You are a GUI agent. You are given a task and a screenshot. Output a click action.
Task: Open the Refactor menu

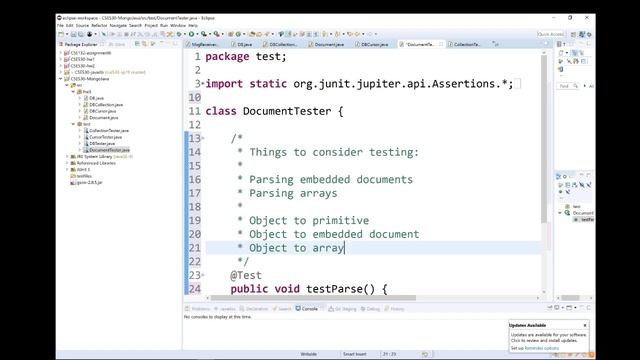(x=99, y=25)
